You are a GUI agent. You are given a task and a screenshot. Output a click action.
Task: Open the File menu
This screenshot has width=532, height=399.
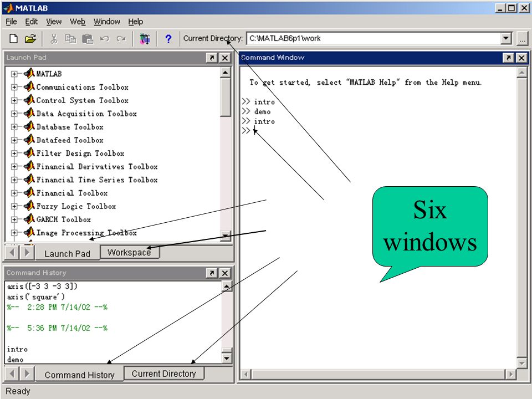(11, 22)
